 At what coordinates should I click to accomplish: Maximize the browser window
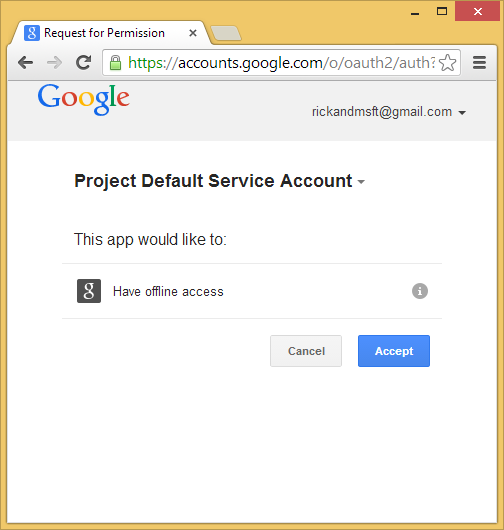pyautogui.click(x=442, y=11)
